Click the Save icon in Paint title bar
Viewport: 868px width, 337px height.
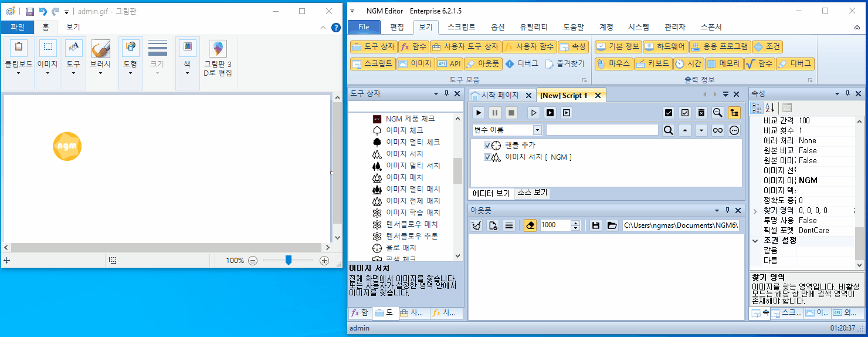tap(29, 11)
